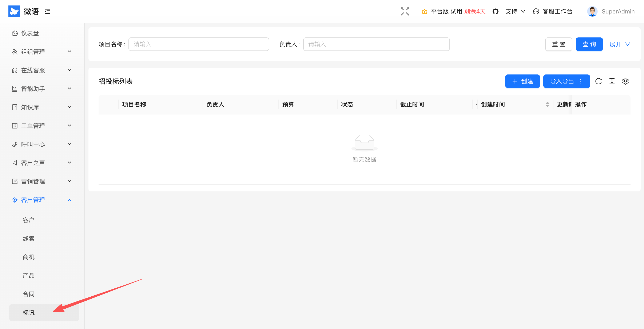Screen dimensions: 644x329
Task: Select the 标讯 submenu item
Action: coord(44,313)
